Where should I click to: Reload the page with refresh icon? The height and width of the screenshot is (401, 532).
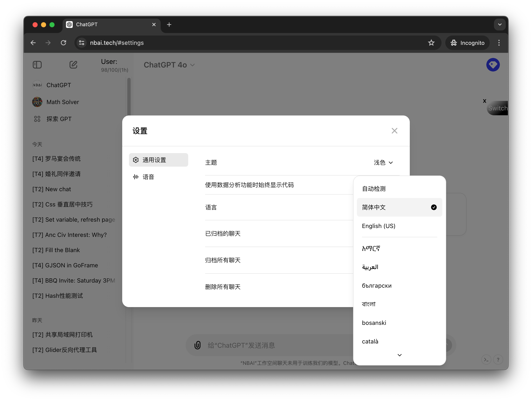63,43
